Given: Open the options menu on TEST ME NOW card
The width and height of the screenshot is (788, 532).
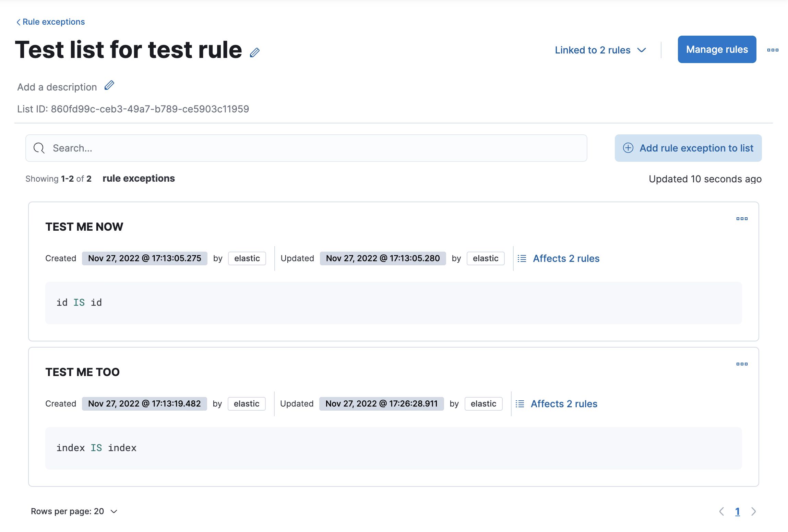Looking at the screenshot, I should [x=742, y=218].
